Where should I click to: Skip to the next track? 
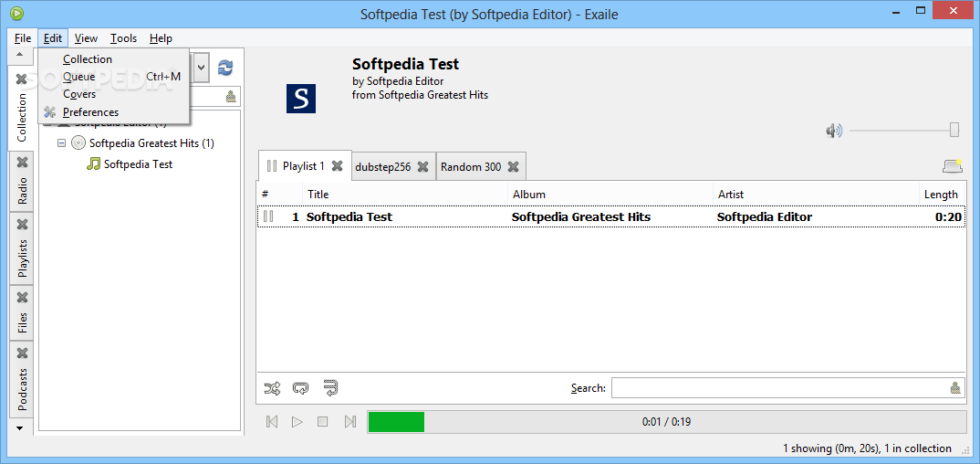[x=350, y=421]
